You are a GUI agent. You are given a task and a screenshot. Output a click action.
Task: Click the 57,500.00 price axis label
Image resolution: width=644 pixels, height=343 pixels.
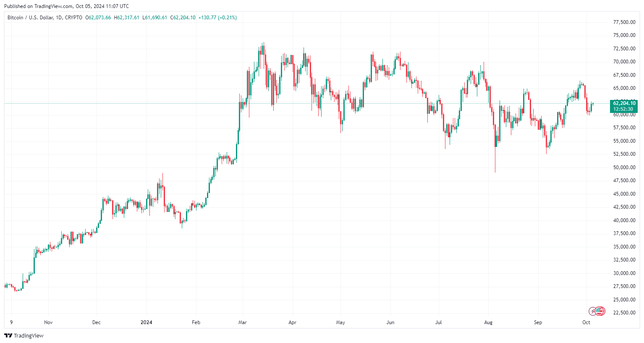(x=624, y=128)
